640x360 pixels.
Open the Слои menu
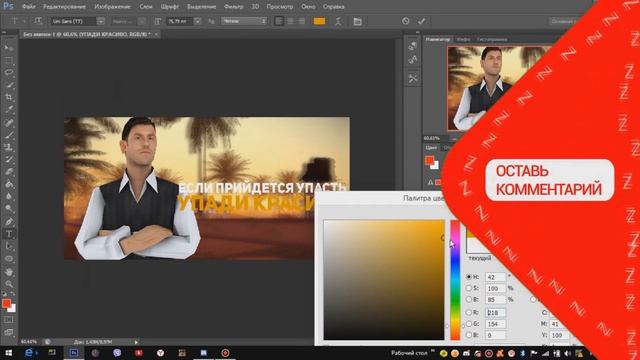pos(146,7)
